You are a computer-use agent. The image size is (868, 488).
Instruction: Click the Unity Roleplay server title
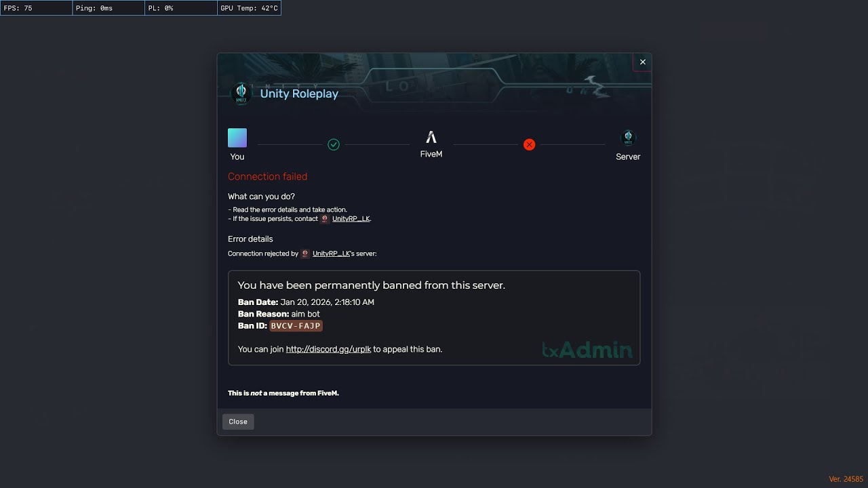[299, 94]
